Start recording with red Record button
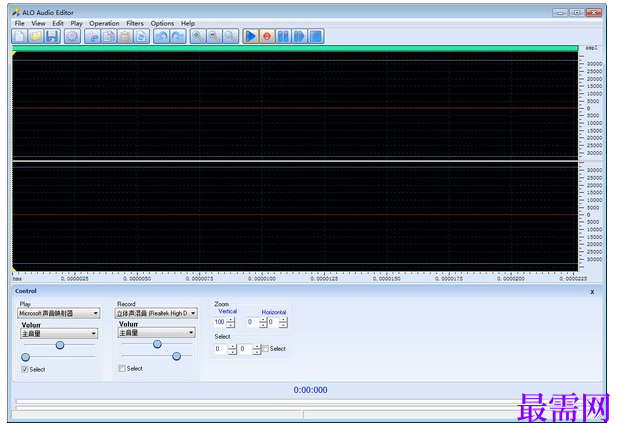This screenshot has height=439, width=629. point(267,37)
